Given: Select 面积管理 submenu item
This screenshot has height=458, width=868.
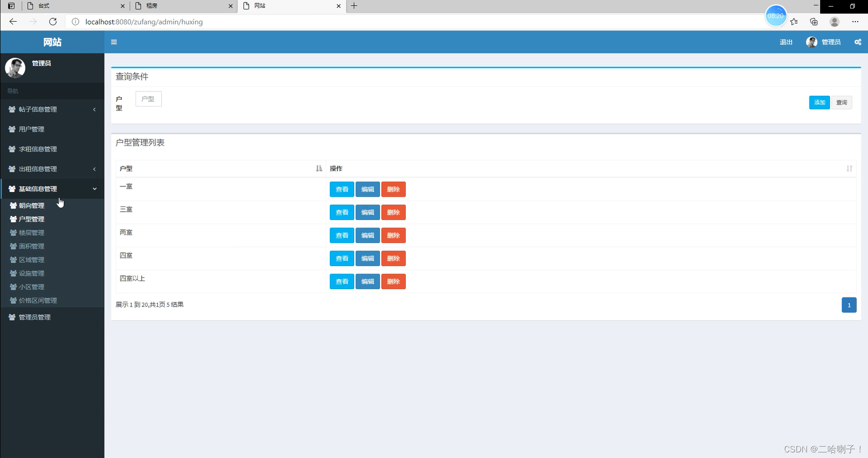Looking at the screenshot, I should pyautogui.click(x=52, y=246).
